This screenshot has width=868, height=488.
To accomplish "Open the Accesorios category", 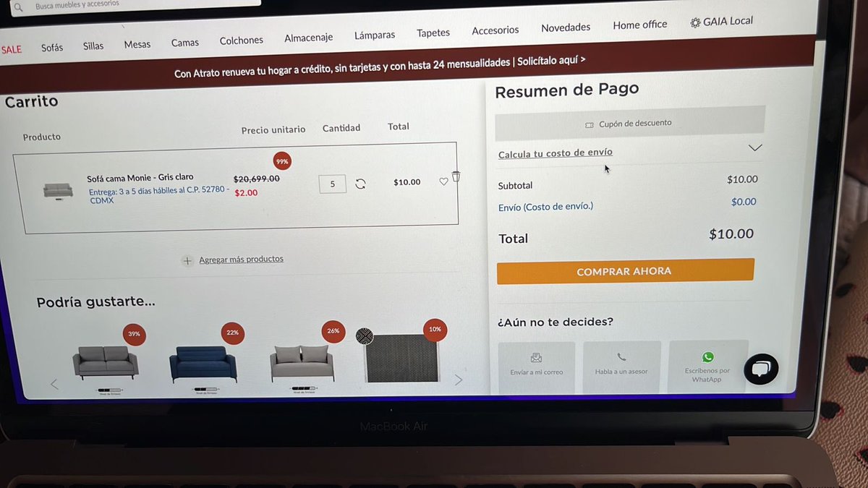I will coord(495,30).
